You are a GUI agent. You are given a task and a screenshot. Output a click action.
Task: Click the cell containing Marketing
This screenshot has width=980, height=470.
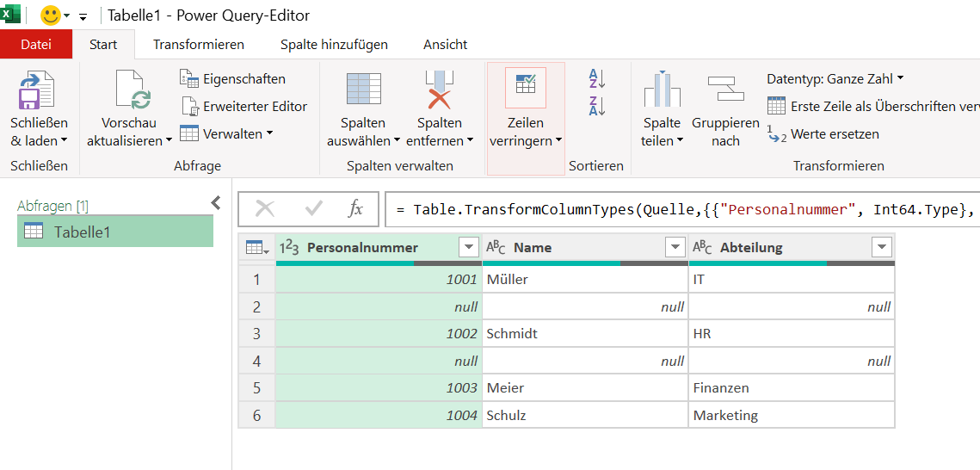coord(792,415)
